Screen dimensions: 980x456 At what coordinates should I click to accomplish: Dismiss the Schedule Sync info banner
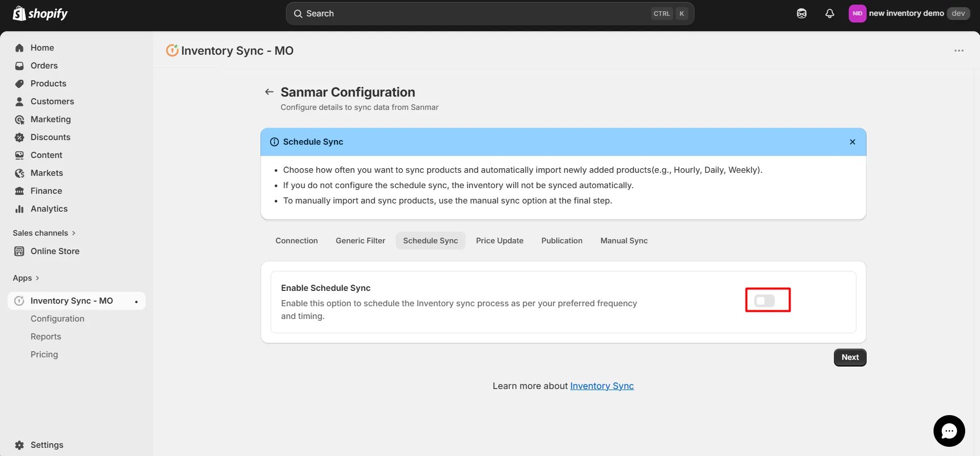coord(852,142)
